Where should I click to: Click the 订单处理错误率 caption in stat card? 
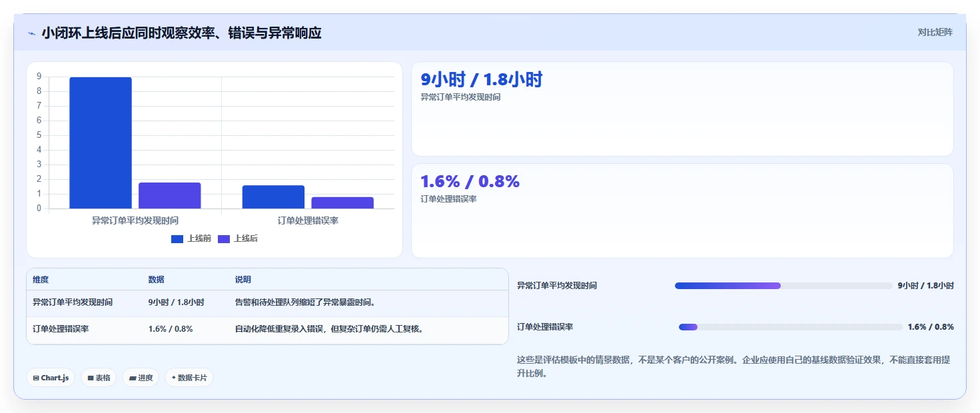point(448,199)
